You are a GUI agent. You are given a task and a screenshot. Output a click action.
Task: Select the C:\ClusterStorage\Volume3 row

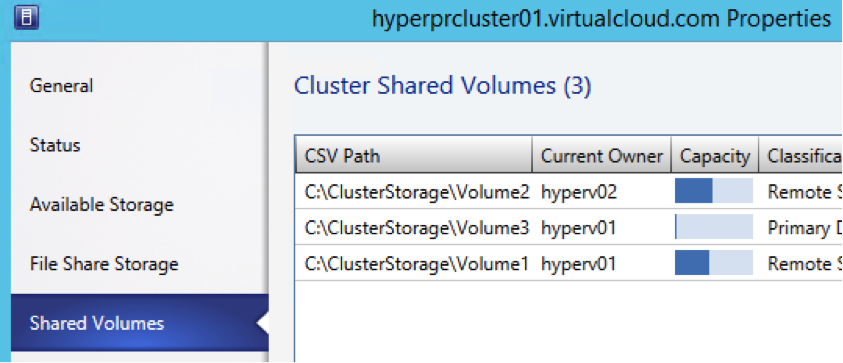pyautogui.click(x=569, y=227)
